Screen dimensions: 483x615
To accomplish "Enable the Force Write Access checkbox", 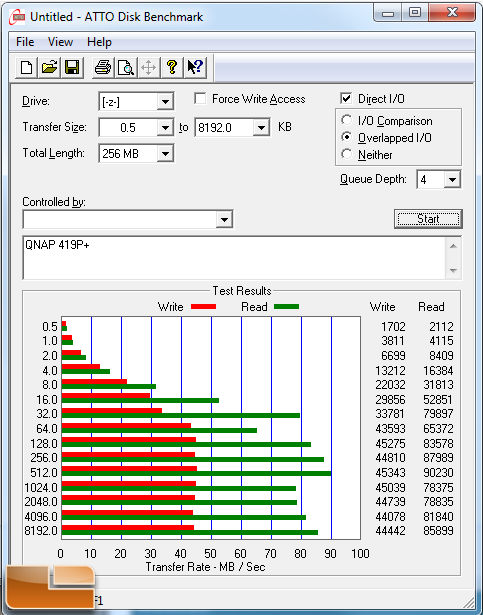I will click(x=200, y=98).
